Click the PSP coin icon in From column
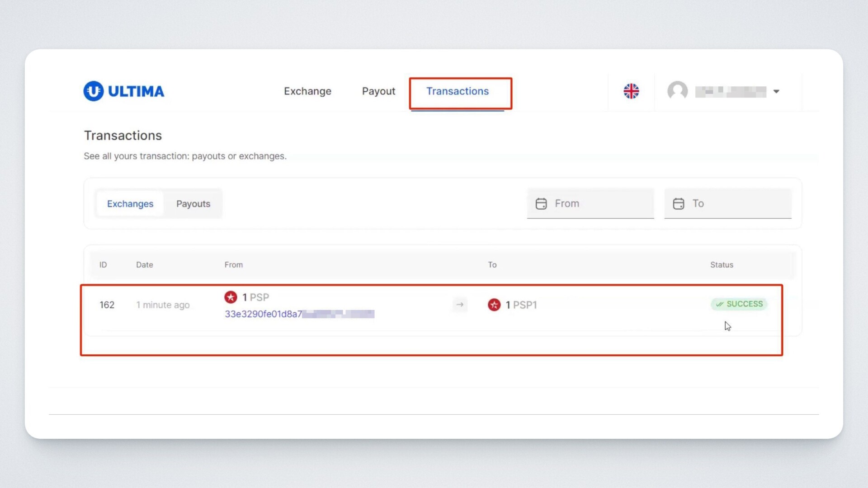 [x=231, y=297]
